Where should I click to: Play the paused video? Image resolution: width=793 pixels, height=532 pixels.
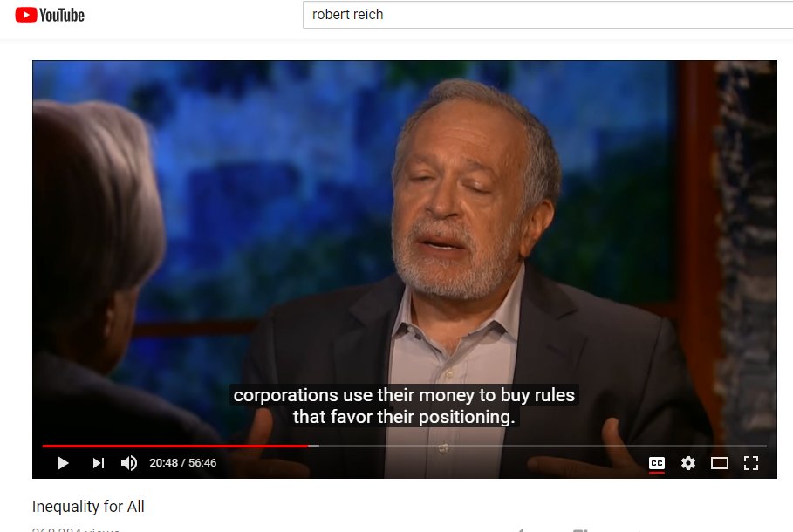[63, 463]
